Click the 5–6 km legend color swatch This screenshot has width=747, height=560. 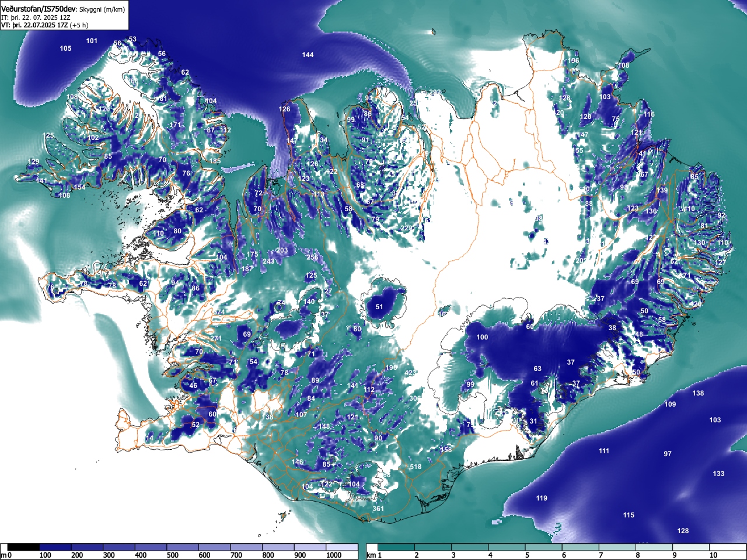click(544, 547)
